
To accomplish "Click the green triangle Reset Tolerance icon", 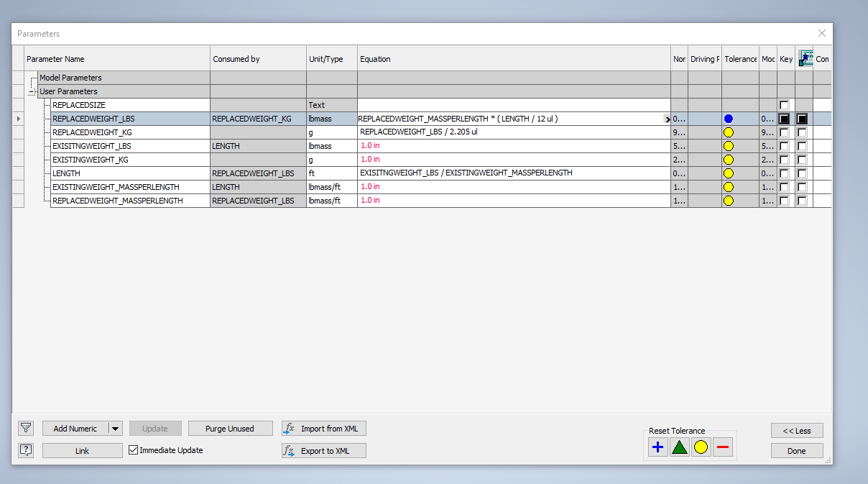I will (x=679, y=447).
